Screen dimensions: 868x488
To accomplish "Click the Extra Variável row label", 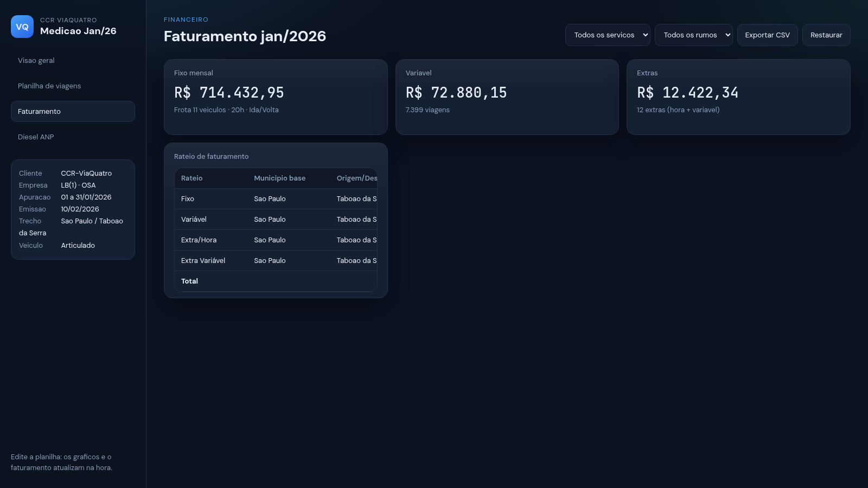I will click(203, 261).
